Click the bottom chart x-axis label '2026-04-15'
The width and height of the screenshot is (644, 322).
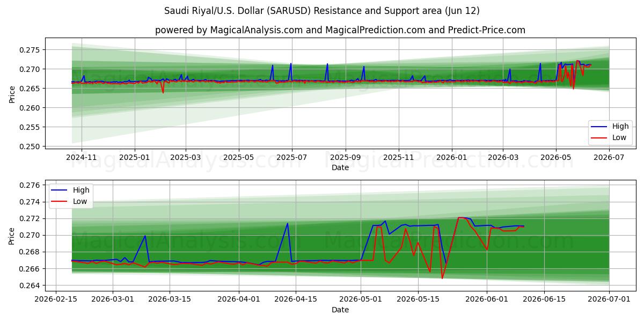[296, 299]
